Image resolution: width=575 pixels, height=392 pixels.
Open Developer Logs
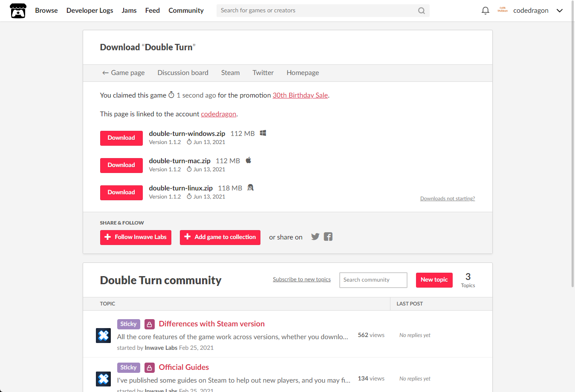(90, 10)
